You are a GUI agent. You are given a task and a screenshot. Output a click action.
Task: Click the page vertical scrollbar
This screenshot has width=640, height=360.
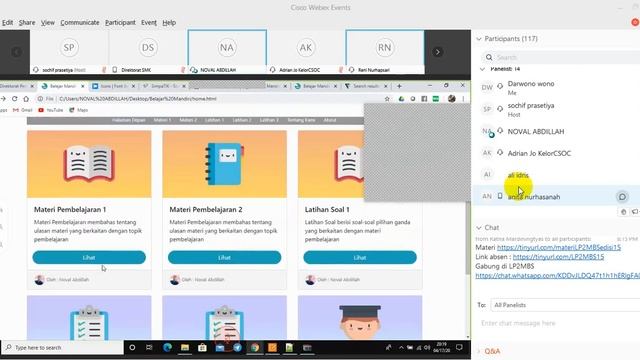468,237
